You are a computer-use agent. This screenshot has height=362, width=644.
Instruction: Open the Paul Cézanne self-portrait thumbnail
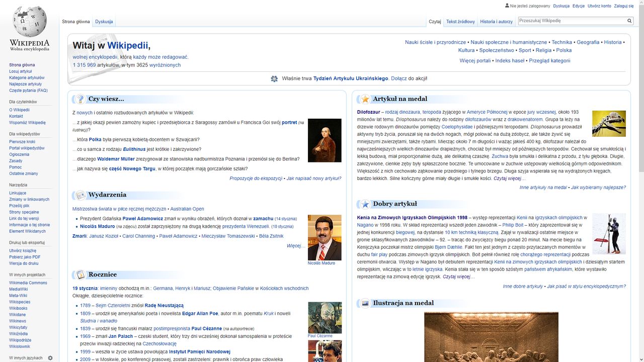pos(325,317)
